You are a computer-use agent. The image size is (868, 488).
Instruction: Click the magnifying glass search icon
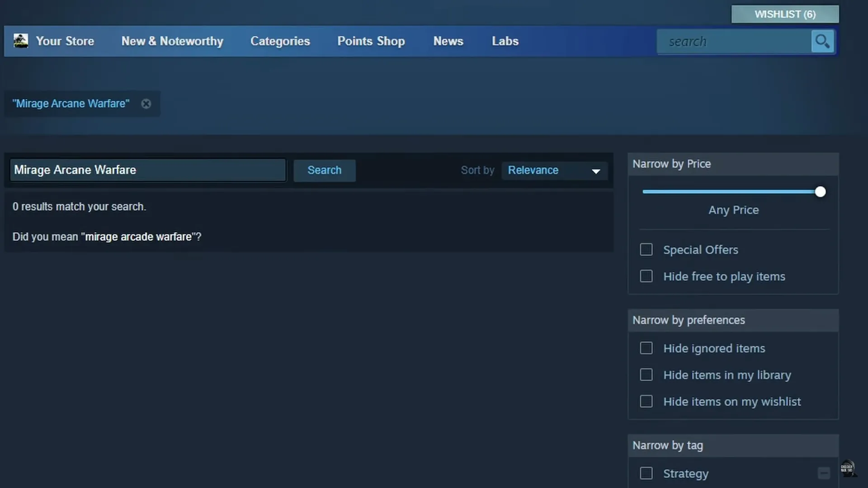[x=822, y=41]
